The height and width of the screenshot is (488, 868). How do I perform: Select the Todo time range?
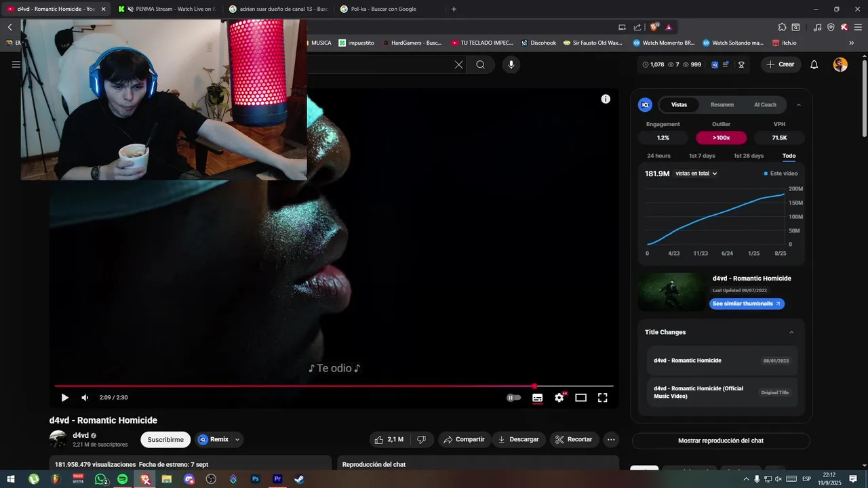tap(789, 156)
